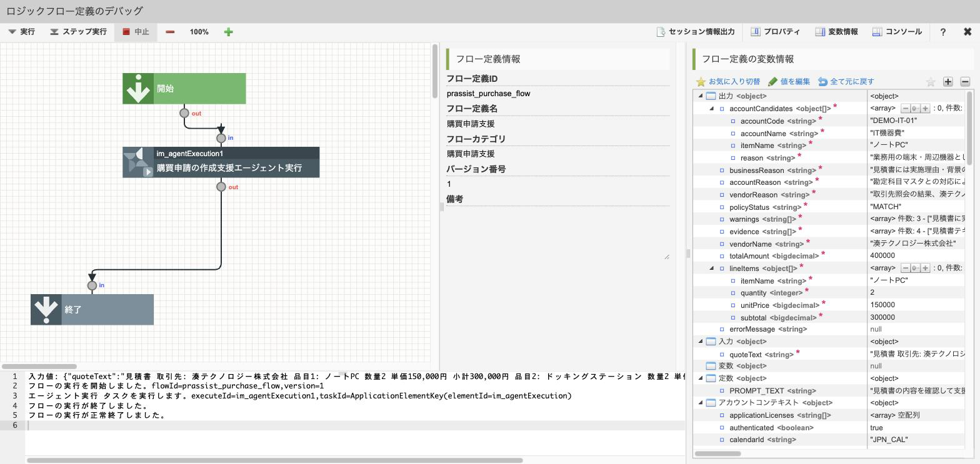Image resolution: width=980 pixels, height=464 pixels.
Task: Zoom in the canvas with green plus
Action: (x=228, y=32)
